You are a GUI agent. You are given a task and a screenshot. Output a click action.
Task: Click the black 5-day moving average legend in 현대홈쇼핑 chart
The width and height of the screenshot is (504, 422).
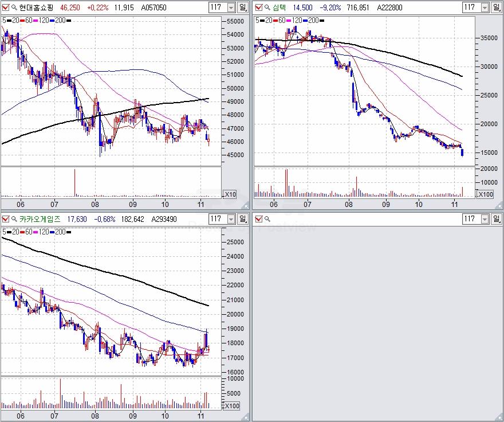coord(5,20)
